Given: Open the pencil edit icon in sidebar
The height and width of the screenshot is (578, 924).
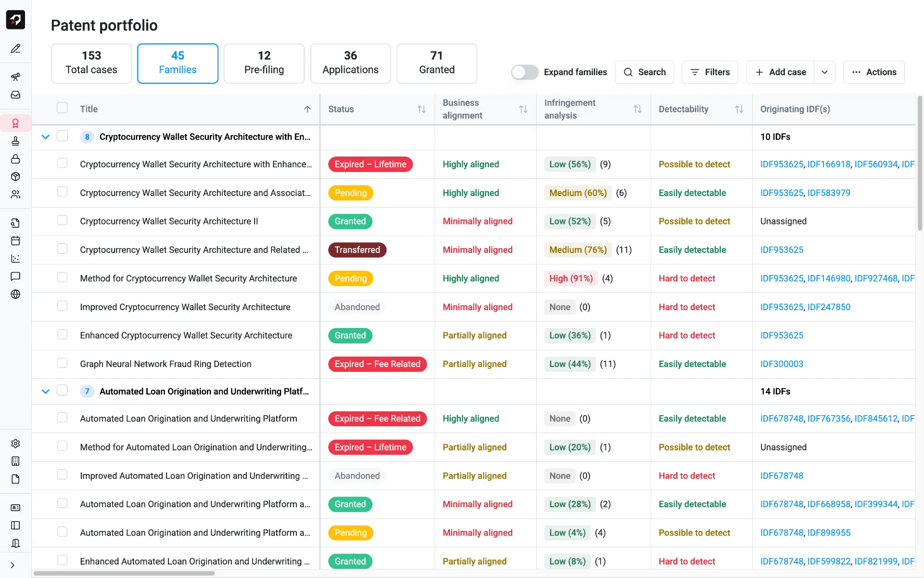Looking at the screenshot, I should click(15, 49).
